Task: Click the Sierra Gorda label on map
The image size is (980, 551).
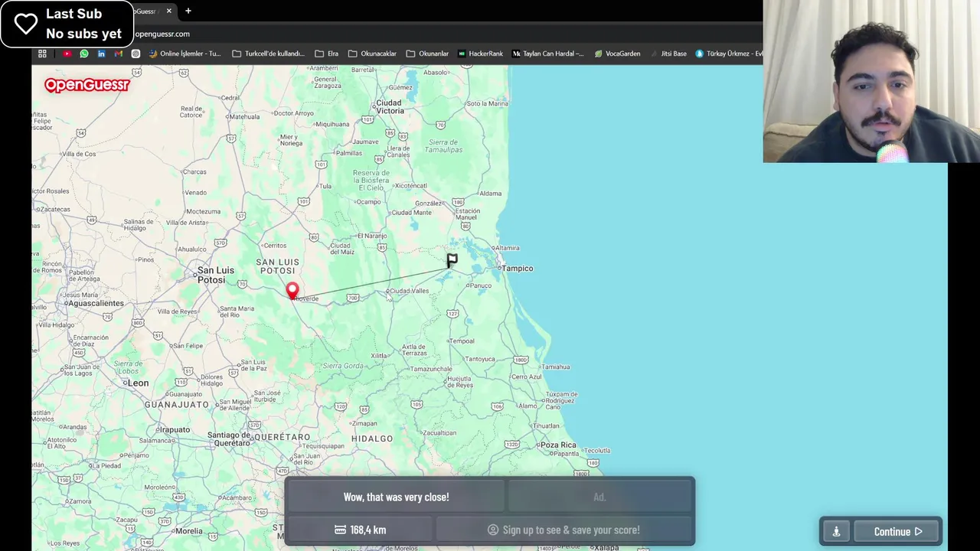Action: (343, 366)
